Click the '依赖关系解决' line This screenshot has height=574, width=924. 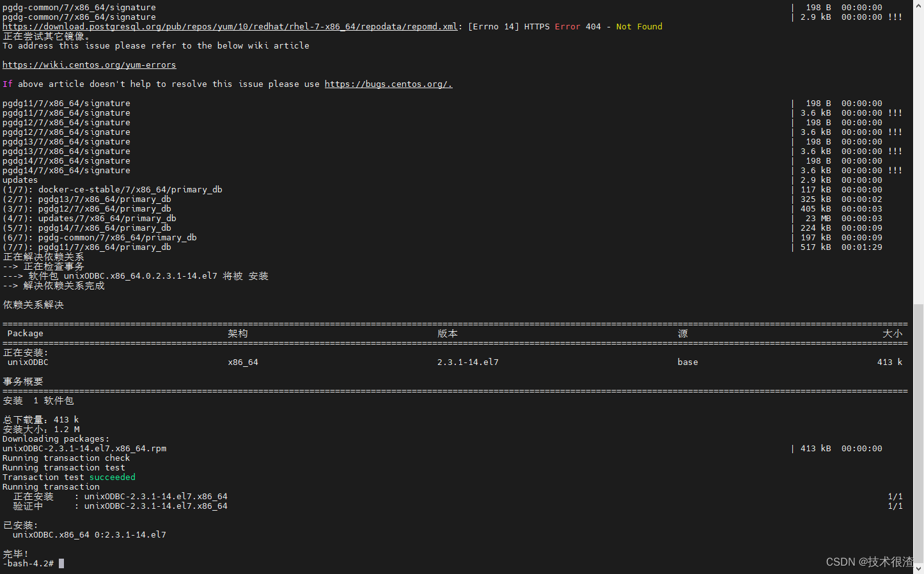pyautogui.click(x=33, y=305)
